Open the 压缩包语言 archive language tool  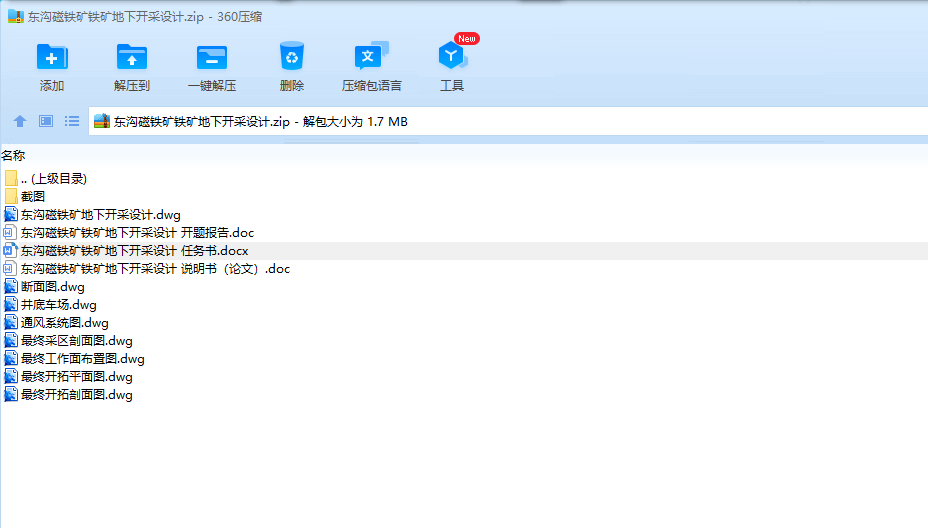371,67
